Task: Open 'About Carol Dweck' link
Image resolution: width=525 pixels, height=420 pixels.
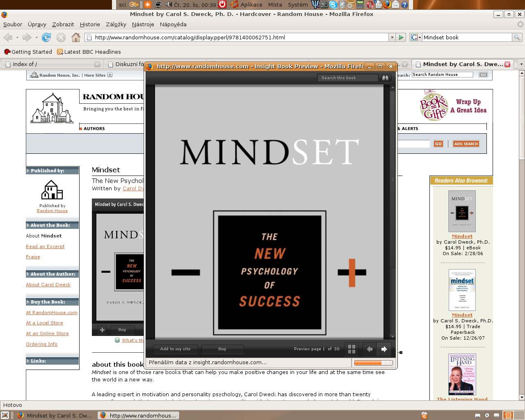Action: [x=48, y=285]
